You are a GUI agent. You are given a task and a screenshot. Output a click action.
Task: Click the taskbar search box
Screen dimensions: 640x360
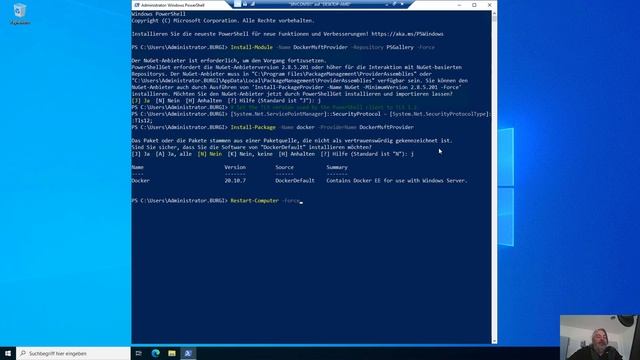click(73, 353)
